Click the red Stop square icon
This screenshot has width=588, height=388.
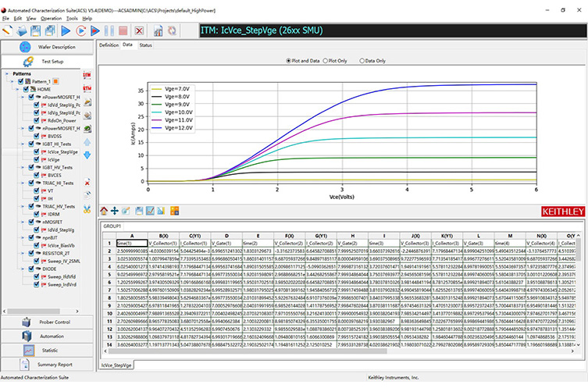tap(122, 30)
